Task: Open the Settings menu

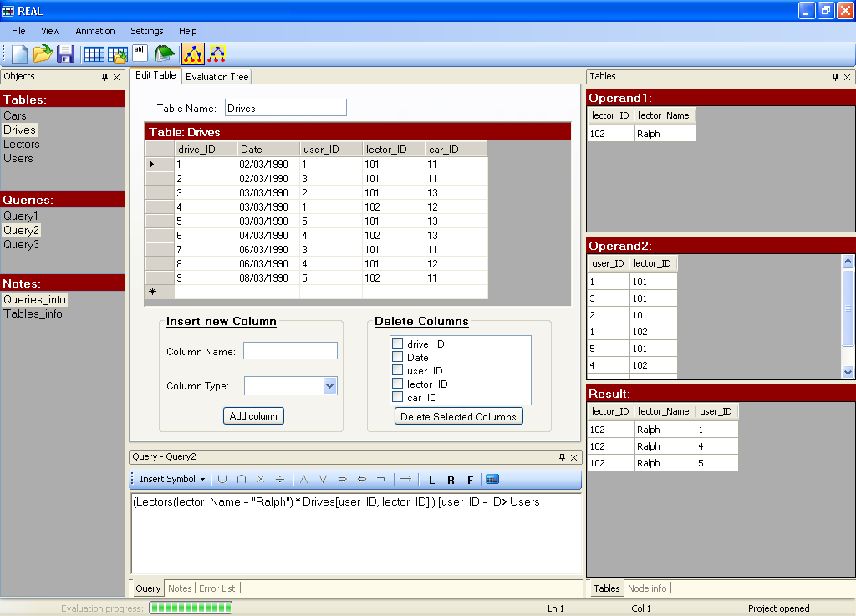Action: pyautogui.click(x=147, y=31)
